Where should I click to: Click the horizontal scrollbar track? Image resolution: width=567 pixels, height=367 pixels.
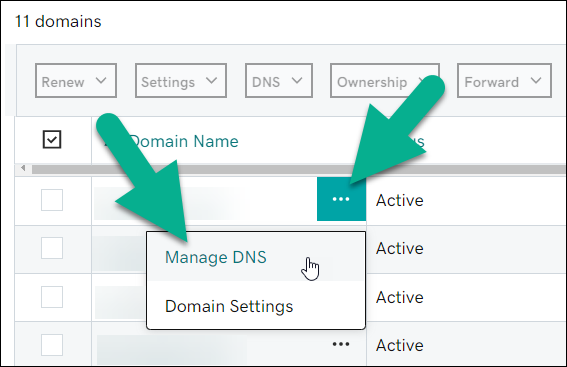click(299, 169)
